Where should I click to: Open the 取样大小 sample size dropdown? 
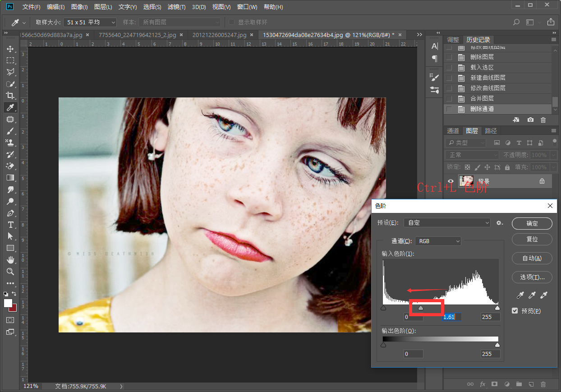click(x=89, y=22)
